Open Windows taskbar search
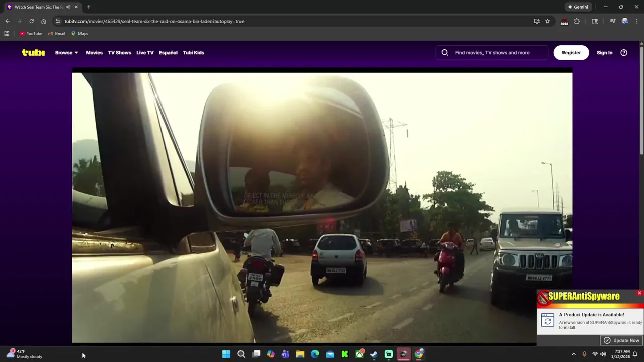 [241, 354]
